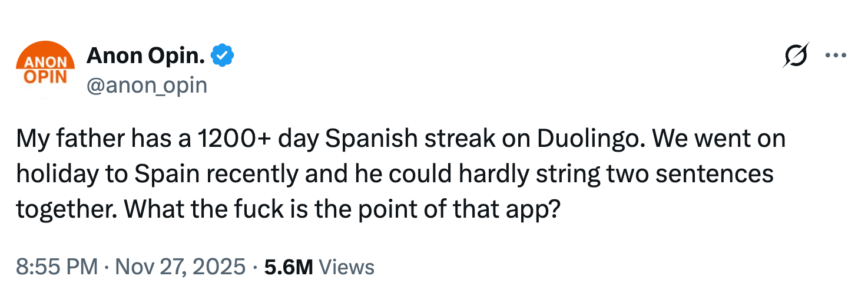Click the Nov 27, 2025 date
The image size is (868, 302).
[180, 267]
